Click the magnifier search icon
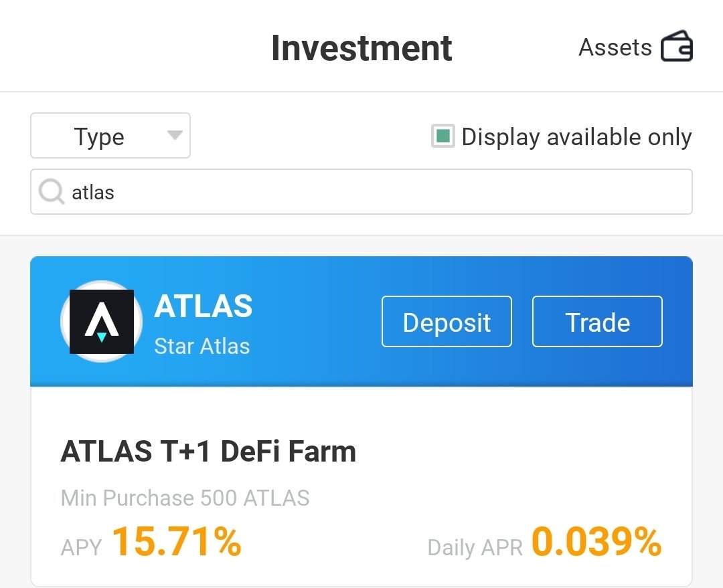 tap(51, 191)
